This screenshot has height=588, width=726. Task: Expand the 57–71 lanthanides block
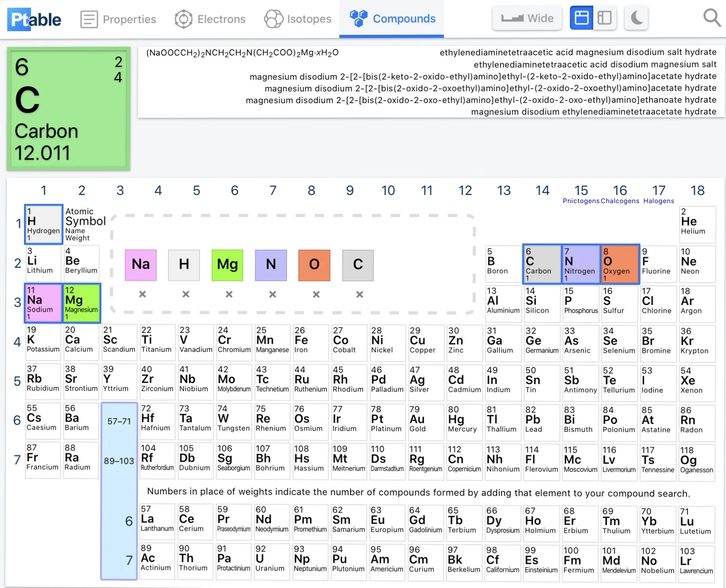[119, 422]
